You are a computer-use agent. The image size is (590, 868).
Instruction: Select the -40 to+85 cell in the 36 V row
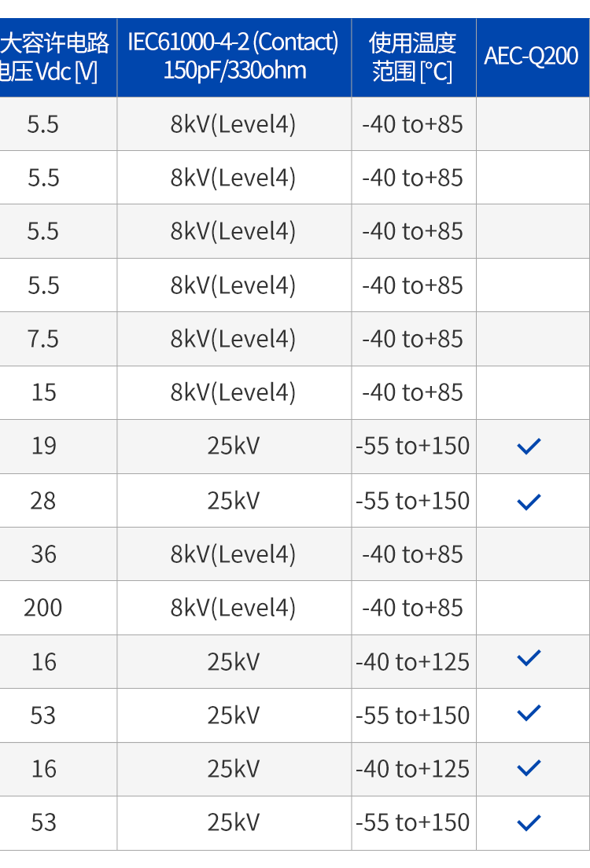[413, 554]
